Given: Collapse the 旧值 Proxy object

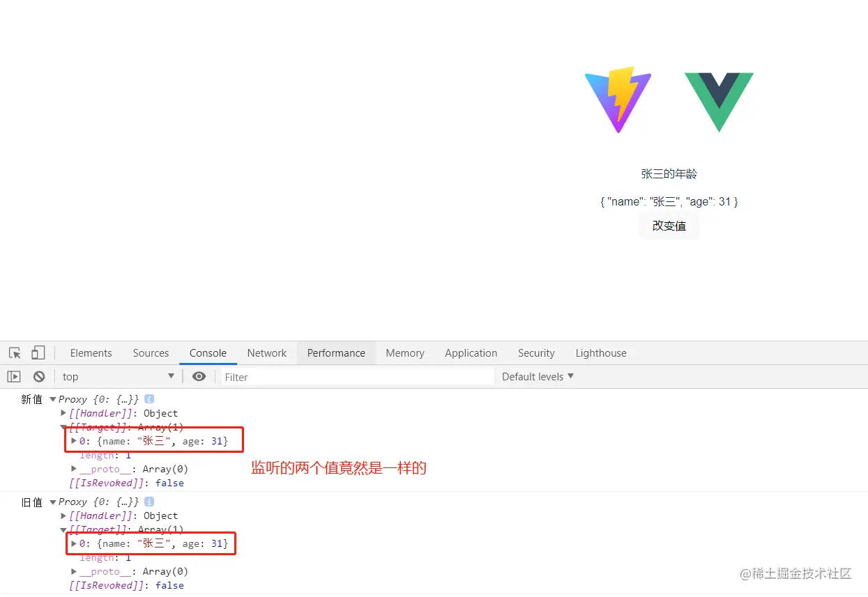Looking at the screenshot, I should pyautogui.click(x=53, y=502).
